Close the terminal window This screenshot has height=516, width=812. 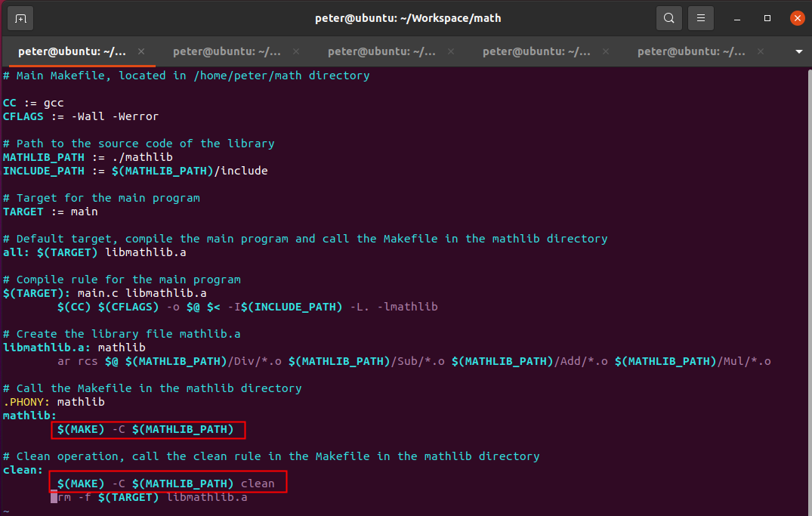click(796, 18)
